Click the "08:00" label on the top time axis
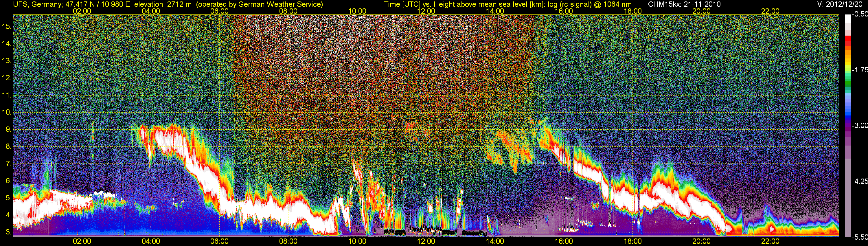Screen dimensions: 868x246 tap(288, 11)
